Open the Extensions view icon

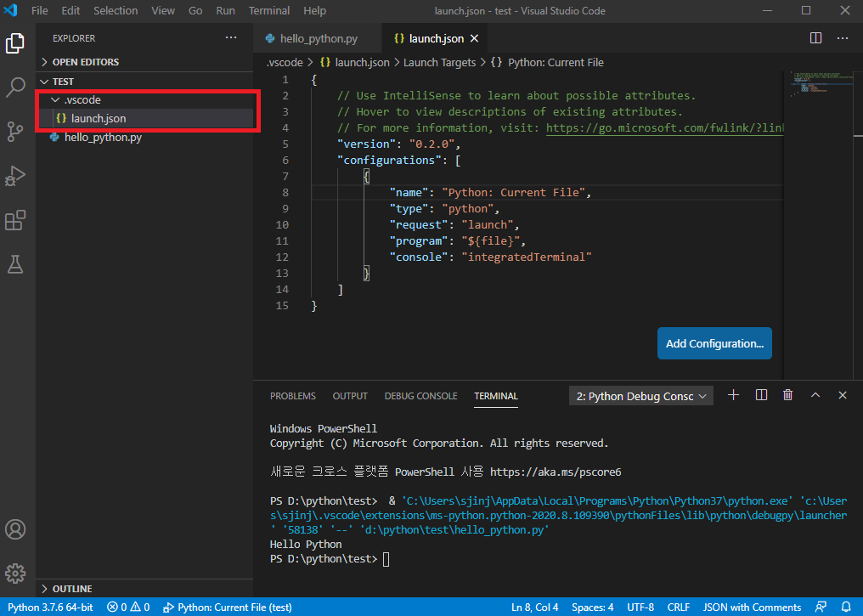point(14,220)
